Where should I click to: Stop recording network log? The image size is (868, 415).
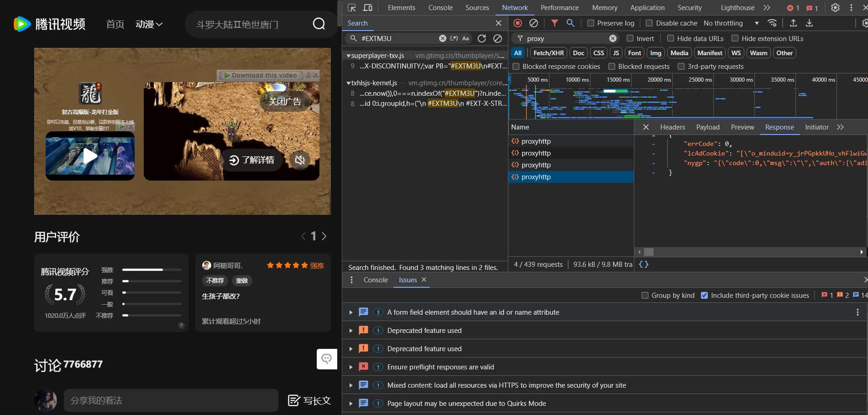coord(518,23)
